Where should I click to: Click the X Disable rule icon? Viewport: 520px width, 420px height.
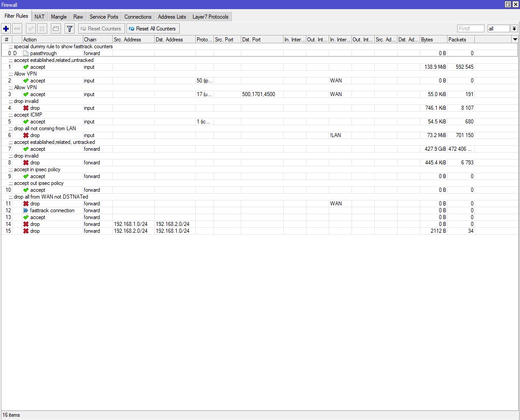pos(42,29)
